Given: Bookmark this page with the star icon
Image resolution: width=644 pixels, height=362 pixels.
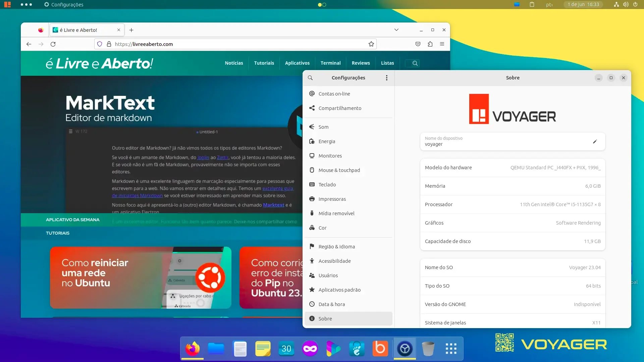Looking at the screenshot, I should pyautogui.click(x=371, y=44).
